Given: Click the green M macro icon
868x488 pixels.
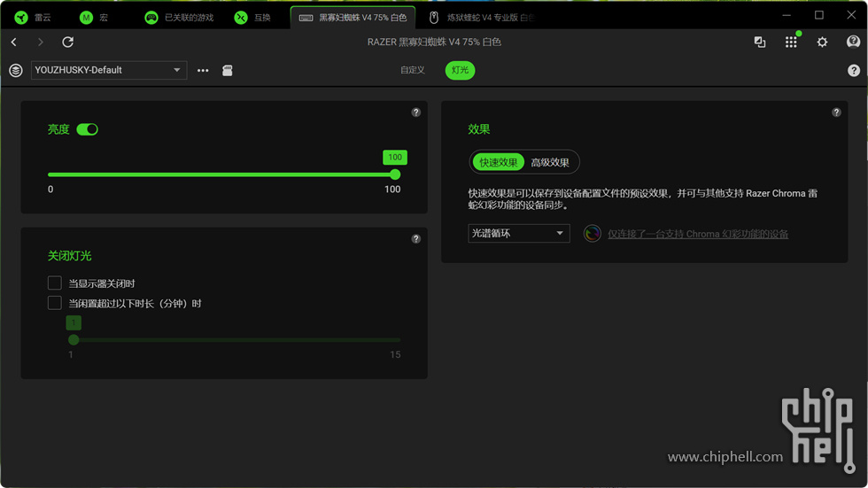Looking at the screenshot, I should pyautogui.click(x=86, y=18).
